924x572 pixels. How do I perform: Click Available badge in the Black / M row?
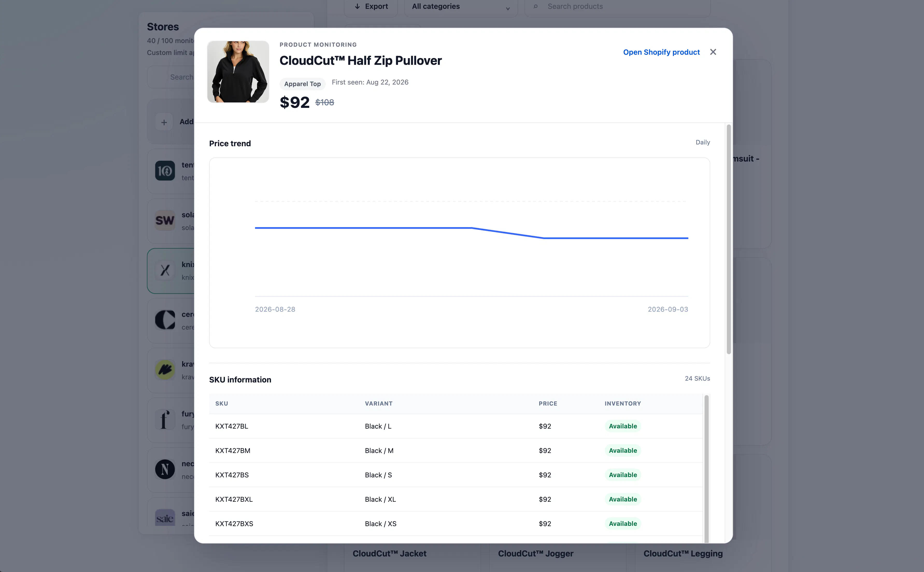(623, 451)
